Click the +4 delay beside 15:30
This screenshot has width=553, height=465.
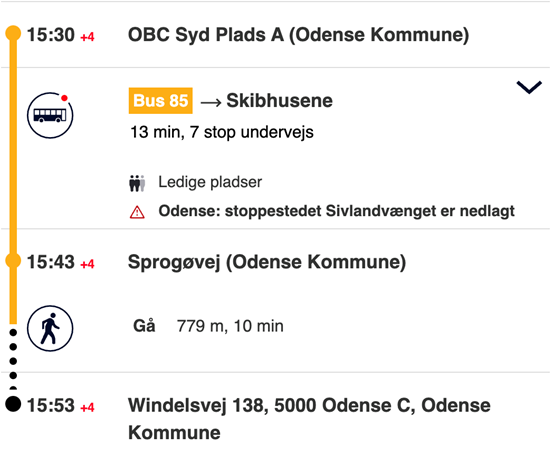(x=87, y=37)
